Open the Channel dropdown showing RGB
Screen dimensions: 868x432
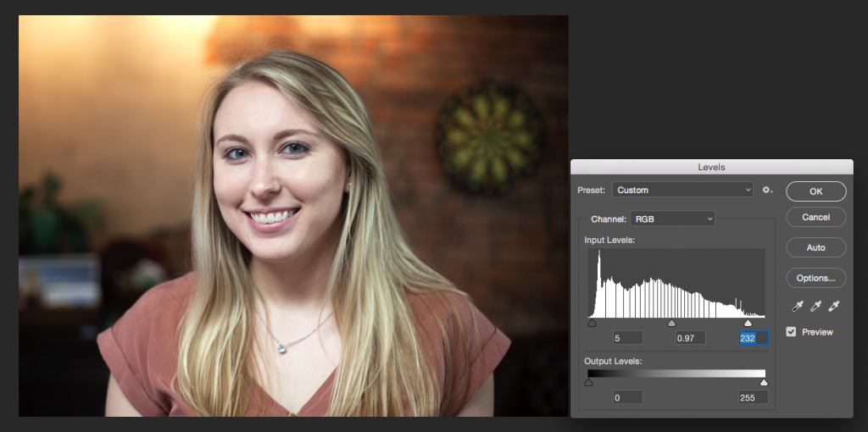click(x=672, y=219)
